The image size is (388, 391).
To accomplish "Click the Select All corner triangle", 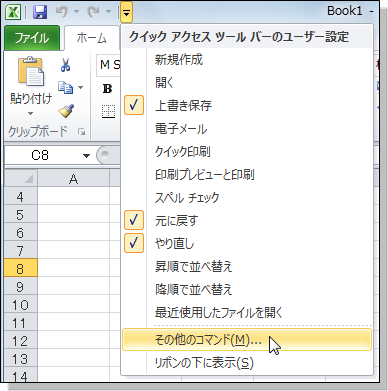I will 21,179.
